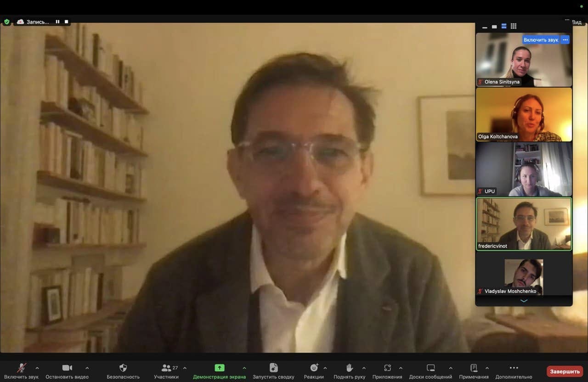
Task: Open the Безопасность security icon
Action: click(x=123, y=368)
